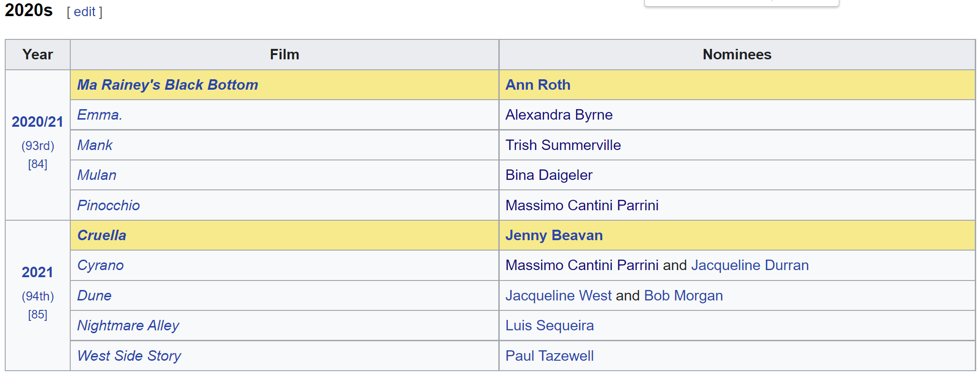Click citation reference [85]

37,315
